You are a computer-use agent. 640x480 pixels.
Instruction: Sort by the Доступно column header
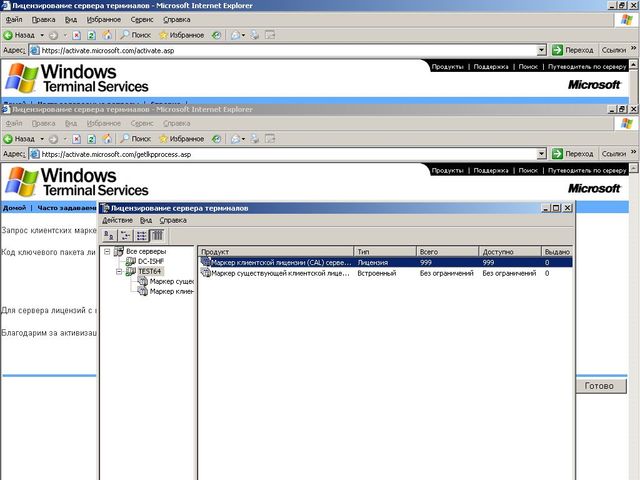(510, 252)
